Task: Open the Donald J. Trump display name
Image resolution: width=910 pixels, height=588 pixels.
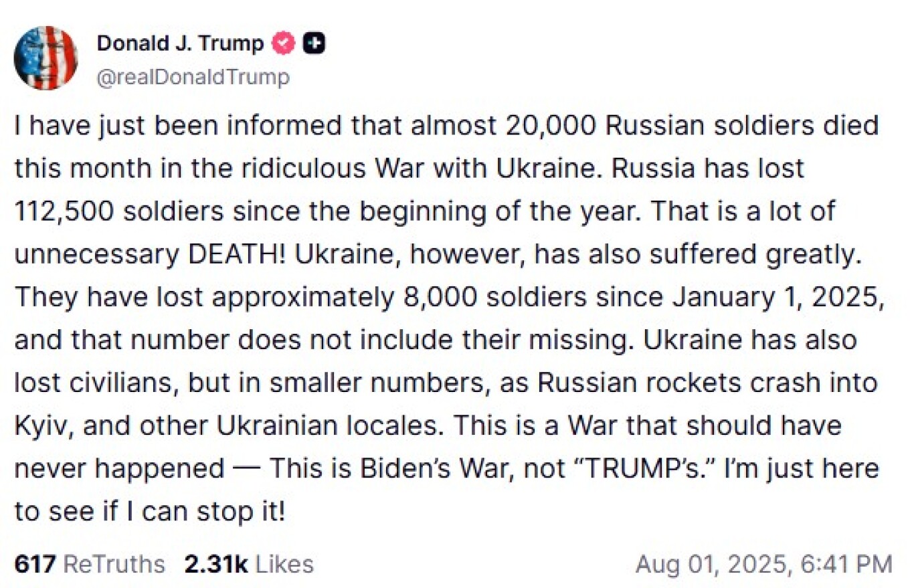Action: 181,43
